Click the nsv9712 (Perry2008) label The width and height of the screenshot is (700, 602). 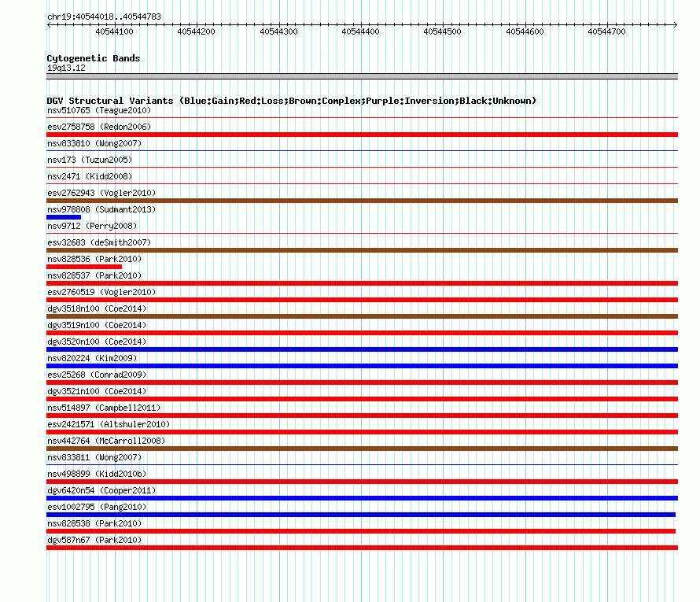(92, 226)
